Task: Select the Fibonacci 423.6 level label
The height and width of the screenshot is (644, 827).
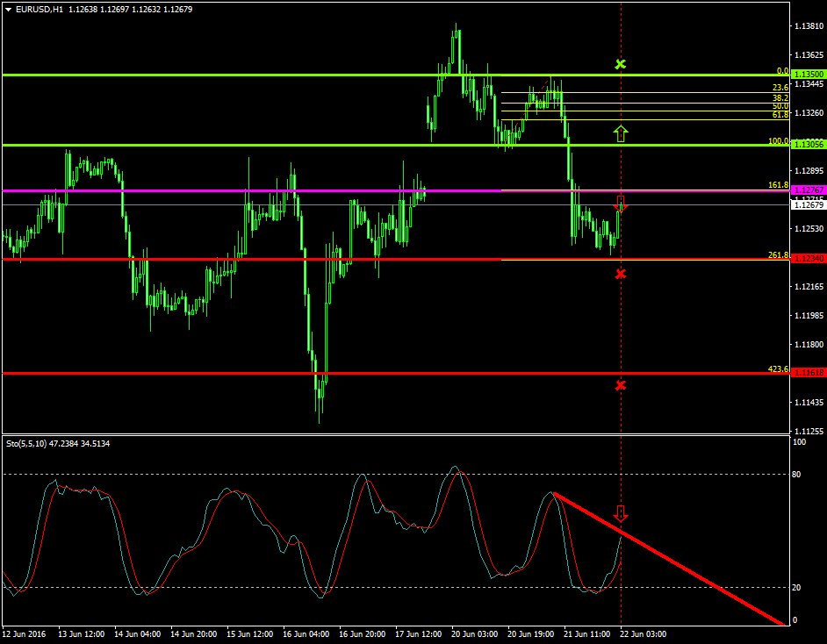Action: coord(778,369)
